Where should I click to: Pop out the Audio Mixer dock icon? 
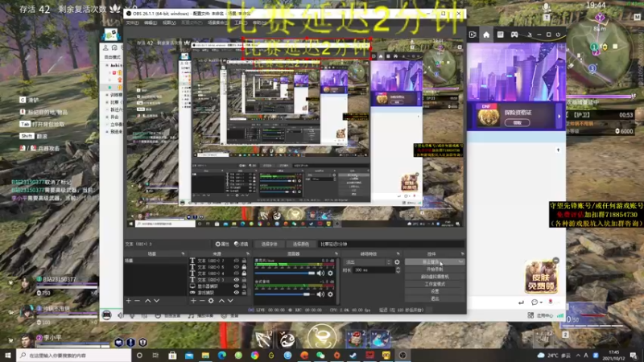tap(336, 253)
